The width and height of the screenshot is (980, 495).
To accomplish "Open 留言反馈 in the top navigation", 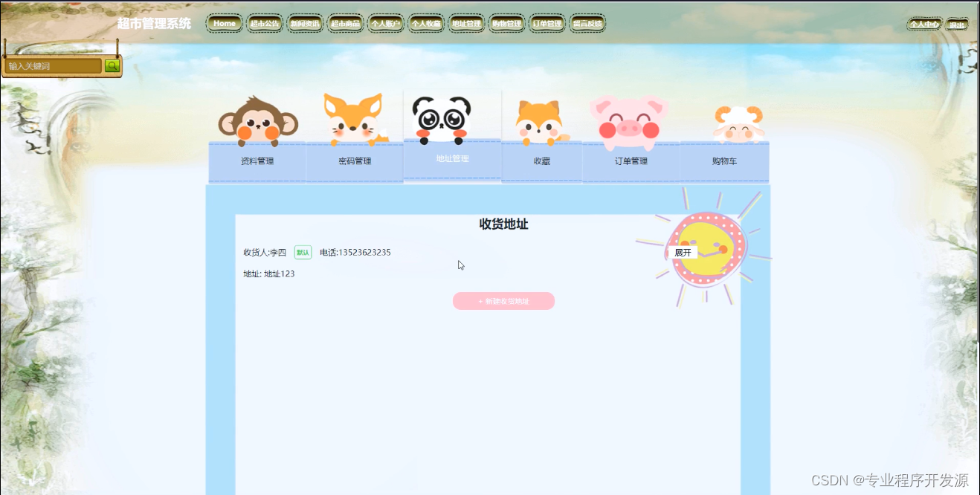I will click(587, 24).
